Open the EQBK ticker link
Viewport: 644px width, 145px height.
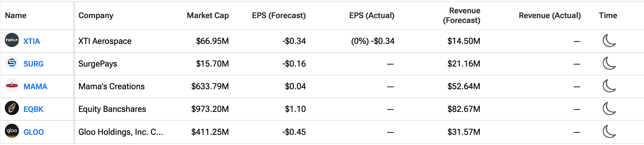coord(33,109)
